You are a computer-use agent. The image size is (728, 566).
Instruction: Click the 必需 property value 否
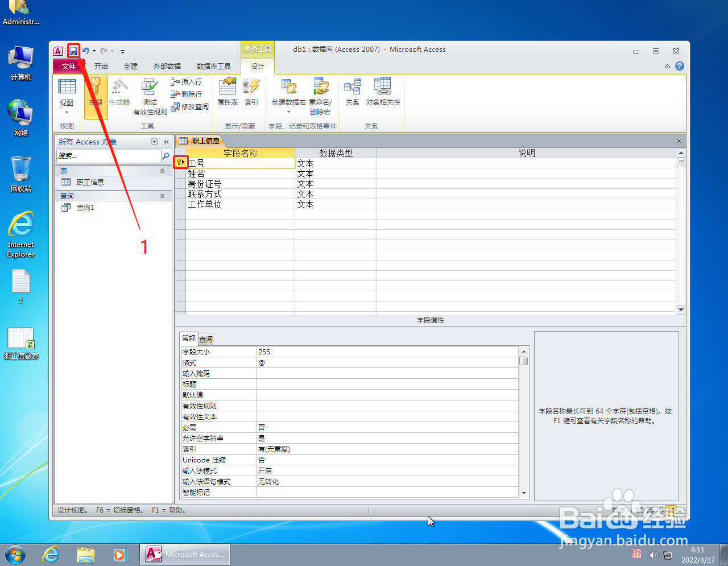387,427
